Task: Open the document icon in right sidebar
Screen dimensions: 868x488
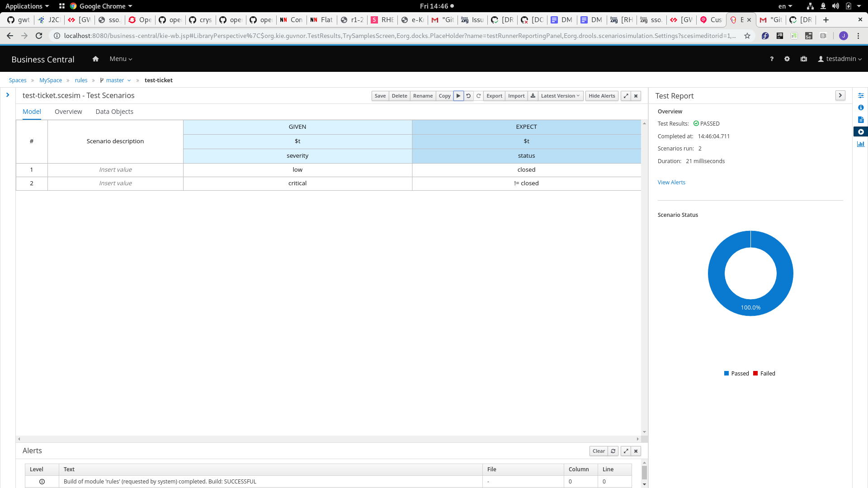Action: click(x=861, y=120)
